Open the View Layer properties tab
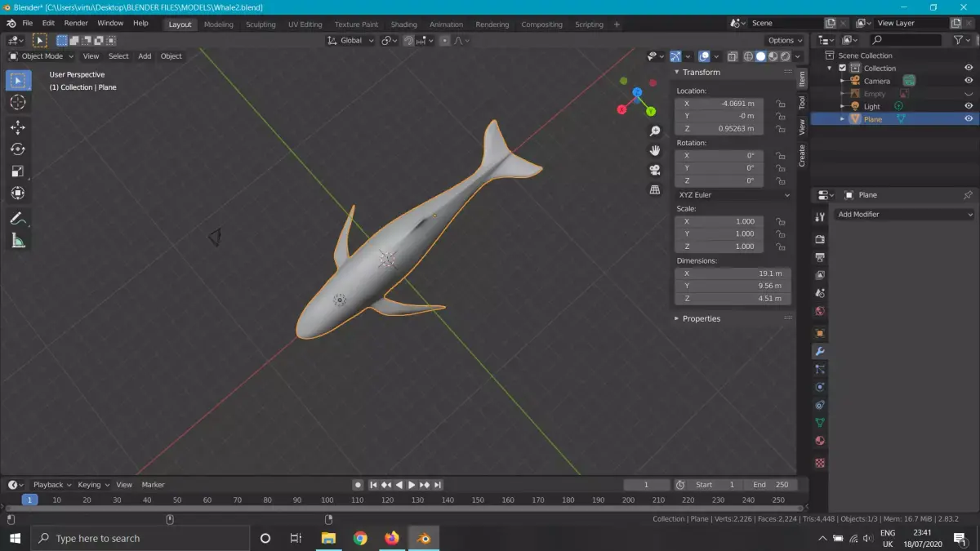Image resolution: width=980 pixels, height=551 pixels. [x=820, y=275]
